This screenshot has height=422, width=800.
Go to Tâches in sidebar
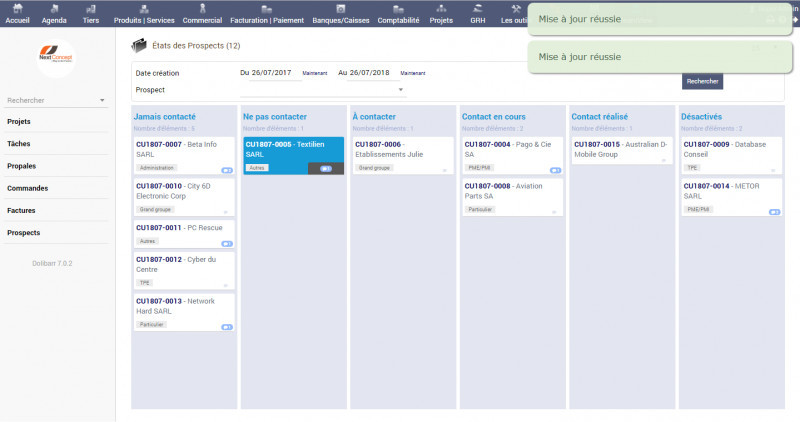click(x=18, y=144)
